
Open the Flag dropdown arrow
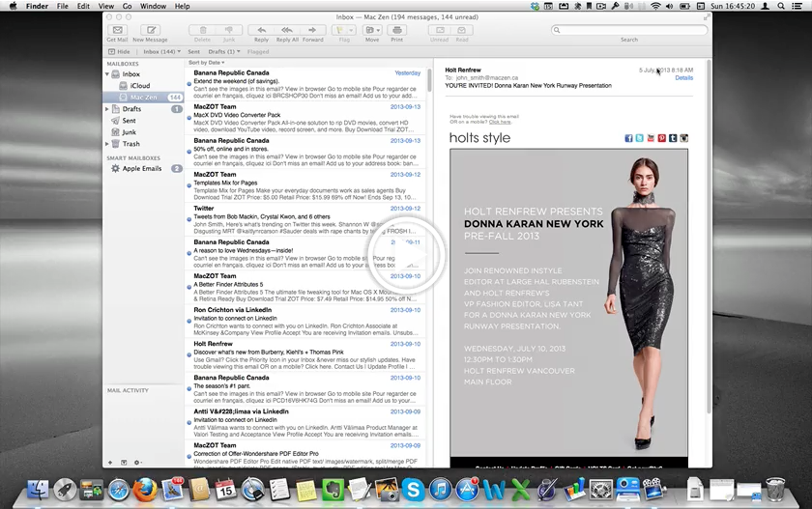coord(351,30)
